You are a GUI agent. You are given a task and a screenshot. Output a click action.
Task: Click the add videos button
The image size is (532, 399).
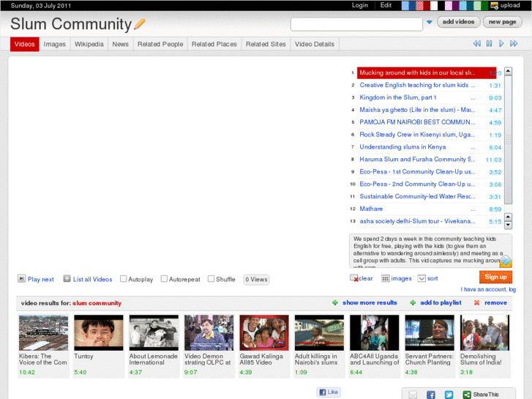[x=458, y=22]
